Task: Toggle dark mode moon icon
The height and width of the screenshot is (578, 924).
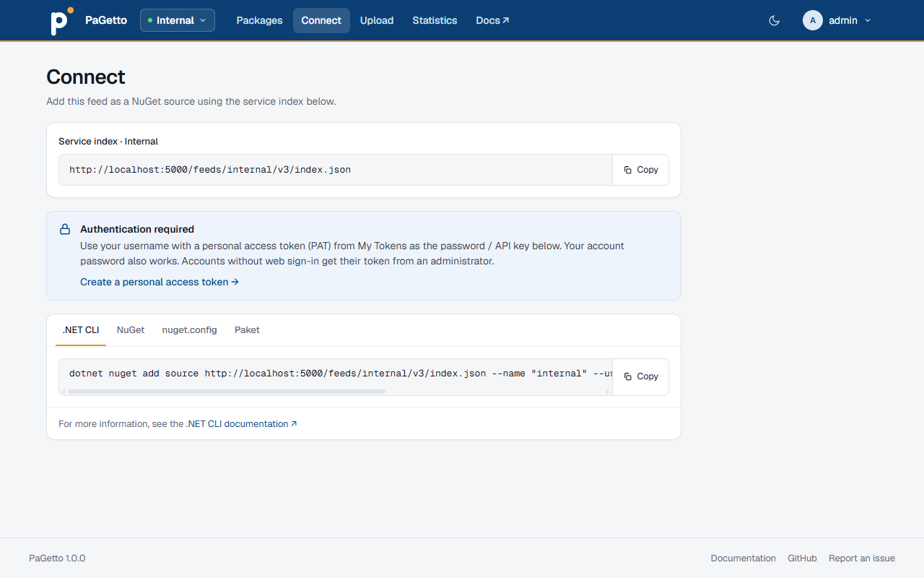Action: (x=775, y=20)
